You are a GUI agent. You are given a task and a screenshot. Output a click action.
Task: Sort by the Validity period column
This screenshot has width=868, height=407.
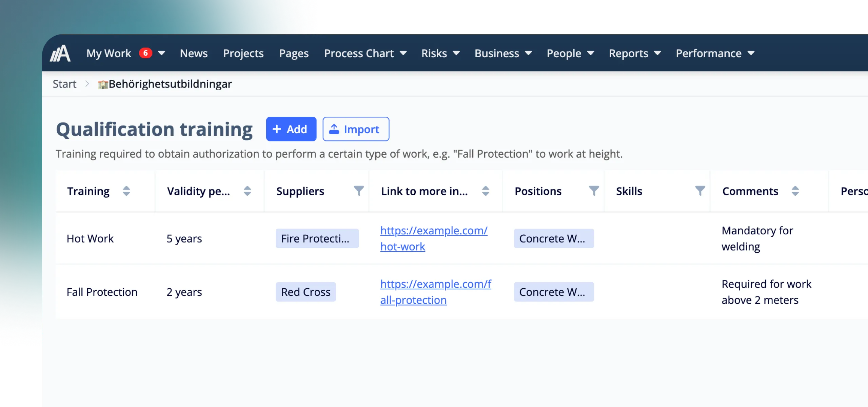click(x=247, y=191)
